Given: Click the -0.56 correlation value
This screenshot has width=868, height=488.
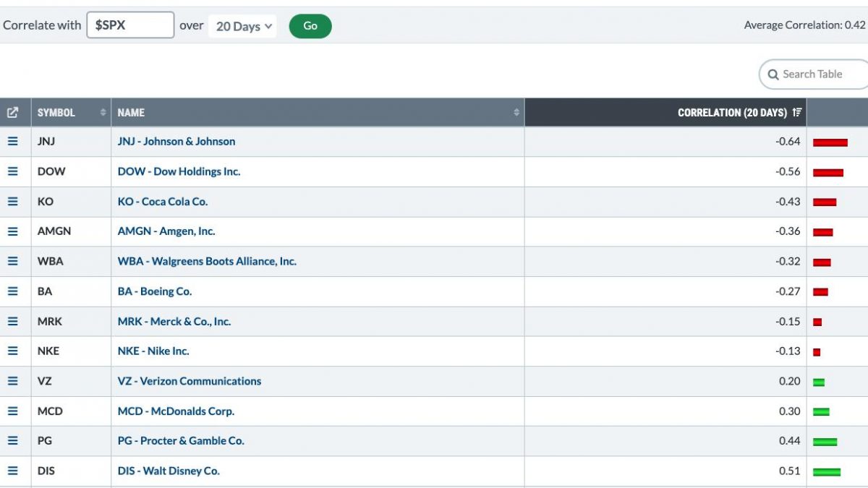Looking at the screenshot, I should tap(788, 171).
